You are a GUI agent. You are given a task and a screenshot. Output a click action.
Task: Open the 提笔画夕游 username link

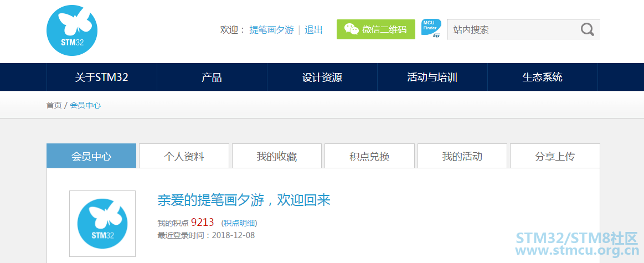(x=272, y=29)
